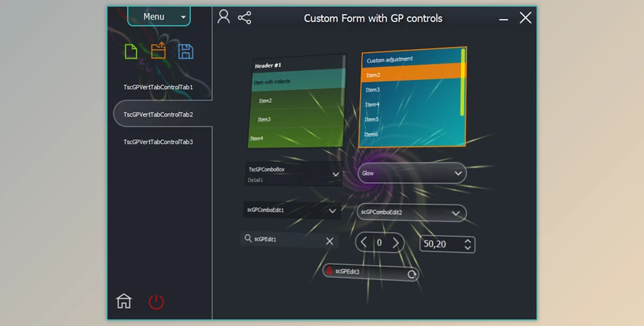Select 'Item with indents' in green list
This screenshot has width=644, height=326.
[x=298, y=81]
